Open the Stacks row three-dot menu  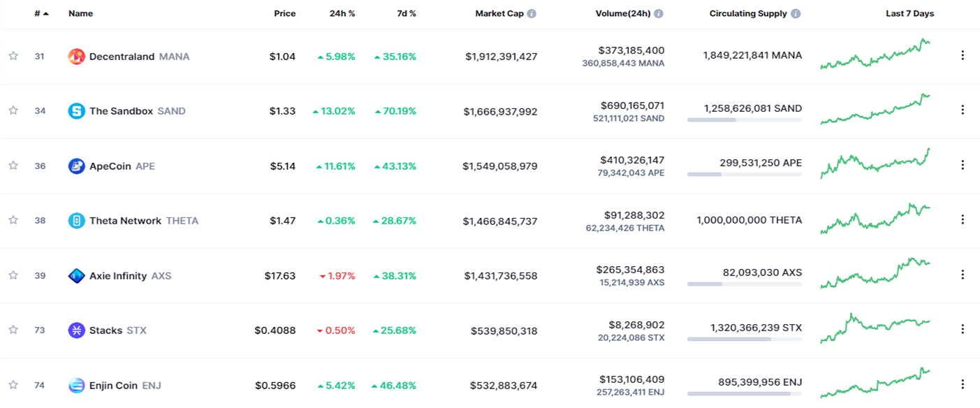click(x=963, y=329)
